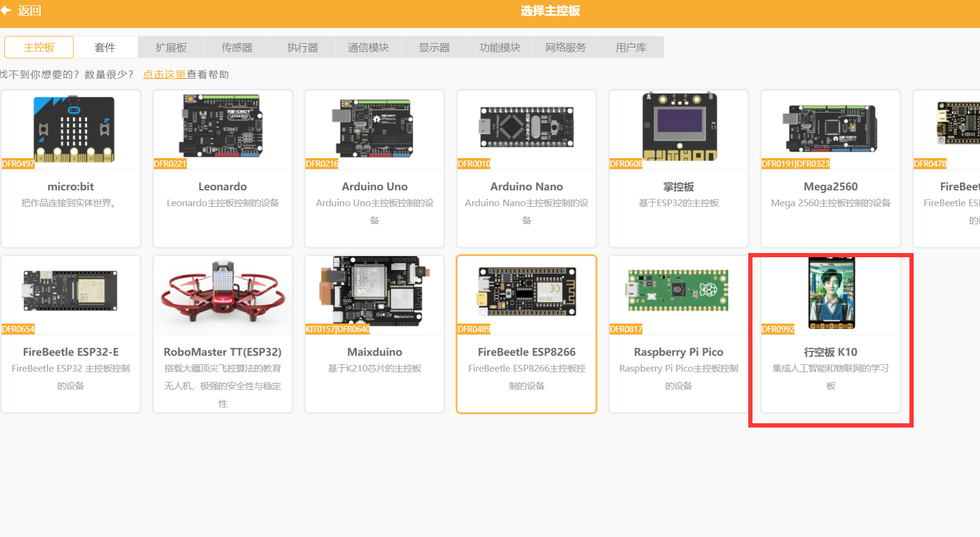The image size is (980, 537).
Task: Click the Arduino Uno title text
Action: (375, 187)
